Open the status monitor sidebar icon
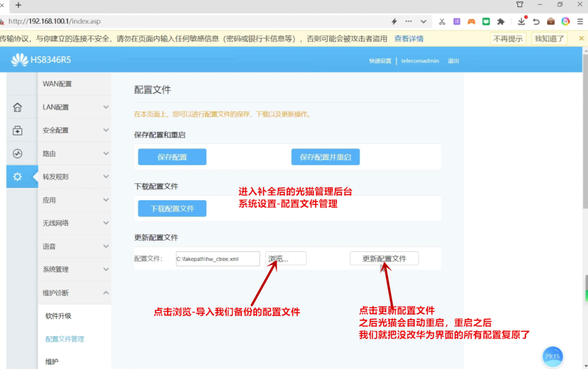588x369 pixels. (17, 154)
